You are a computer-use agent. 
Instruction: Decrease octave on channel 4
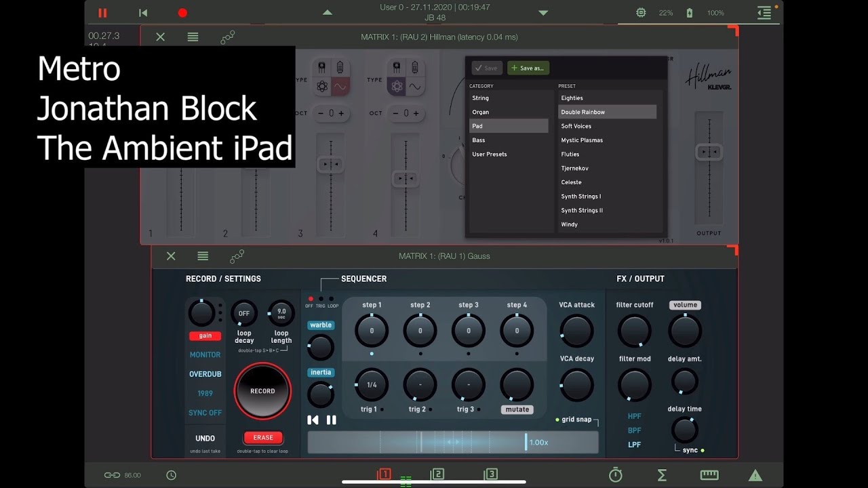396,113
